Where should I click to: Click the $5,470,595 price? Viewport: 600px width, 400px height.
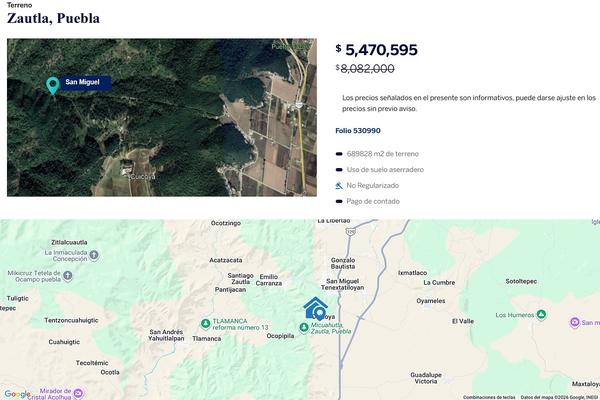click(x=382, y=49)
